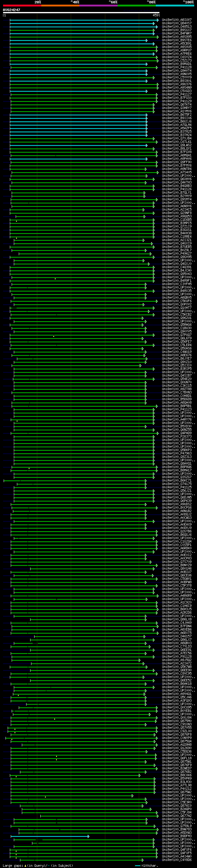Select the UniRef100_B3TM24 label
Viewport: 197px width, 868px height.
click(177, 135)
